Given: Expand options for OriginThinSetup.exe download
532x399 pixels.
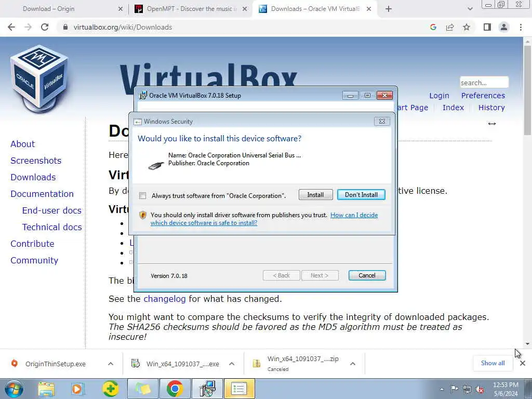Looking at the screenshot, I should point(111,364).
